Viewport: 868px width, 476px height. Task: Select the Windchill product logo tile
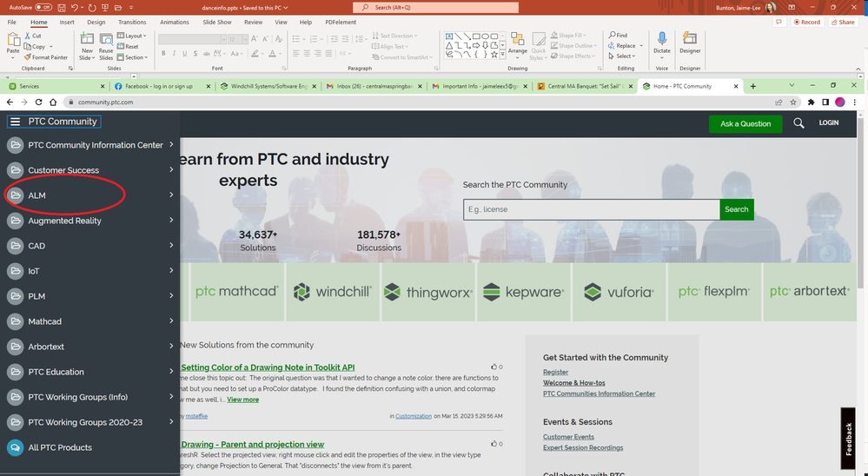pos(333,292)
